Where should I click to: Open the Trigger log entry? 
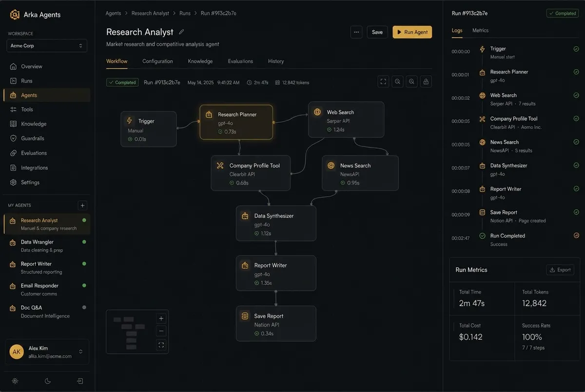click(515, 53)
